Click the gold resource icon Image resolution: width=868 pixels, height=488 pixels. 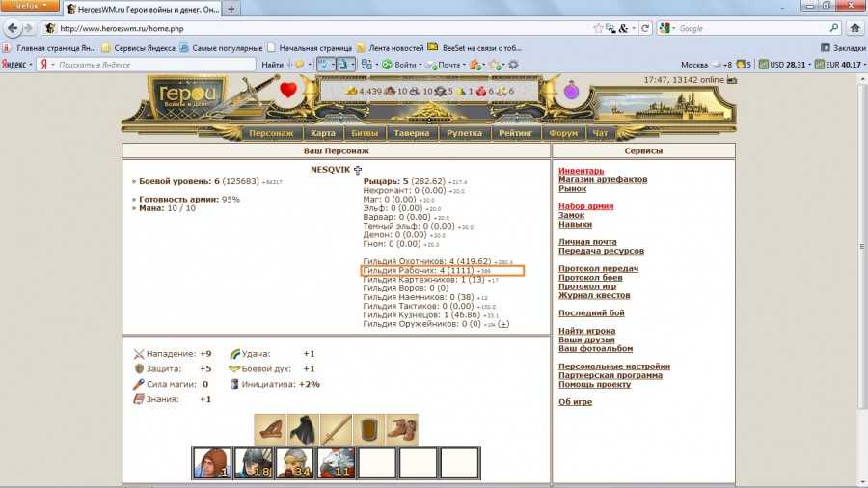point(351,92)
